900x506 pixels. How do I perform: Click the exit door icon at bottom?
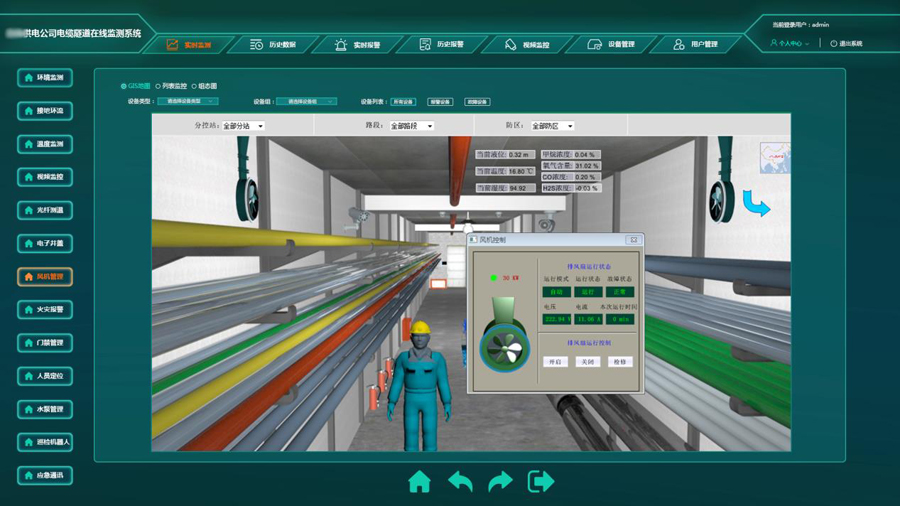tap(541, 482)
